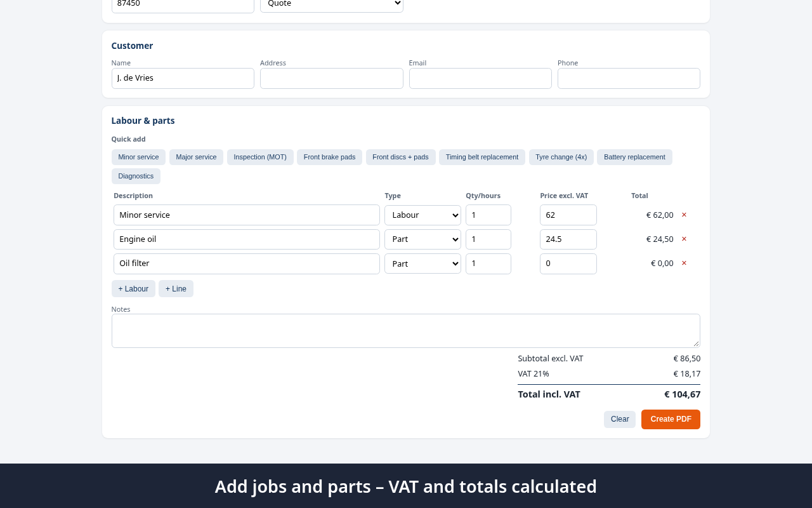Click the orange Create PDF button
The height and width of the screenshot is (508, 812).
671,419
